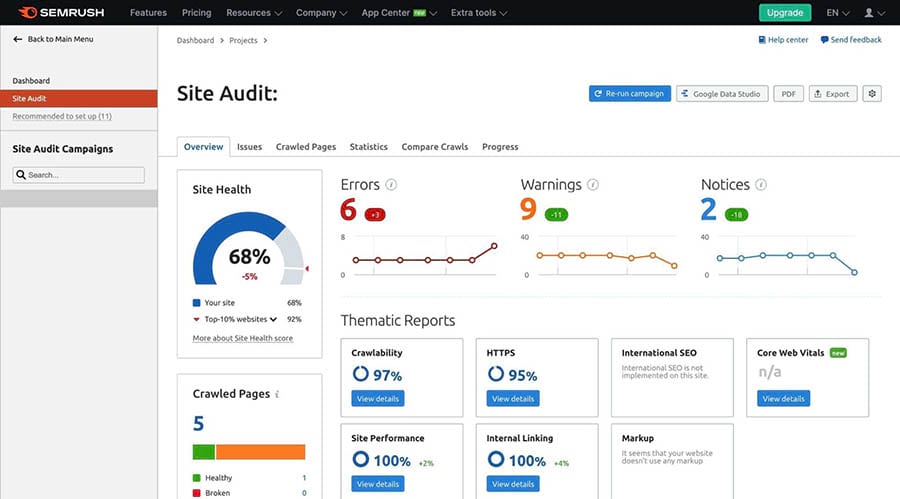Click the Notices info icon
The width and height of the screenshot is (900, 499).
[x=761, y=185]
